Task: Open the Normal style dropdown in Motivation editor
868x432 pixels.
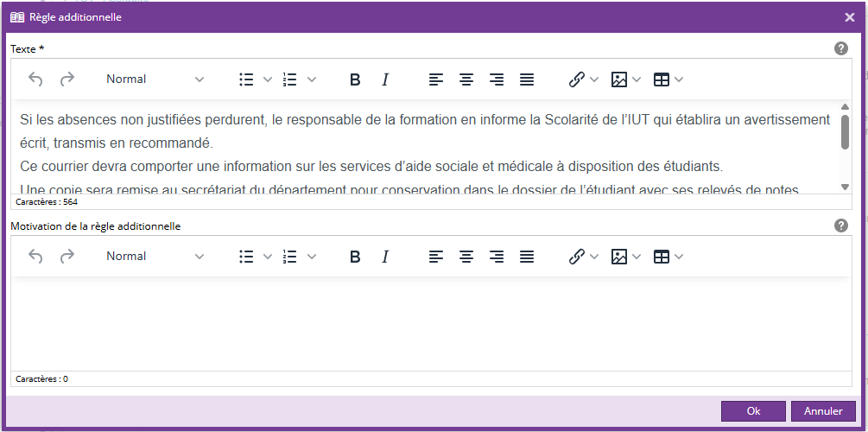Action: tap(155, 257)
